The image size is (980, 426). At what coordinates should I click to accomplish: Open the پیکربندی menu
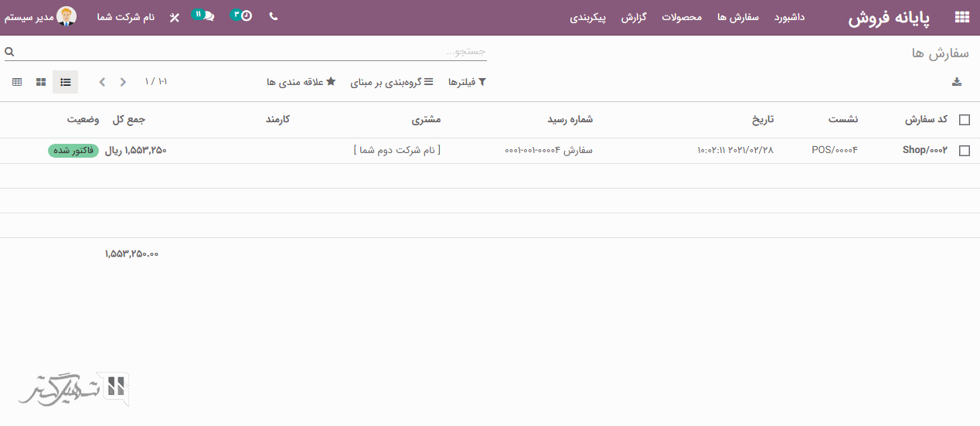(x=588, y=17)
